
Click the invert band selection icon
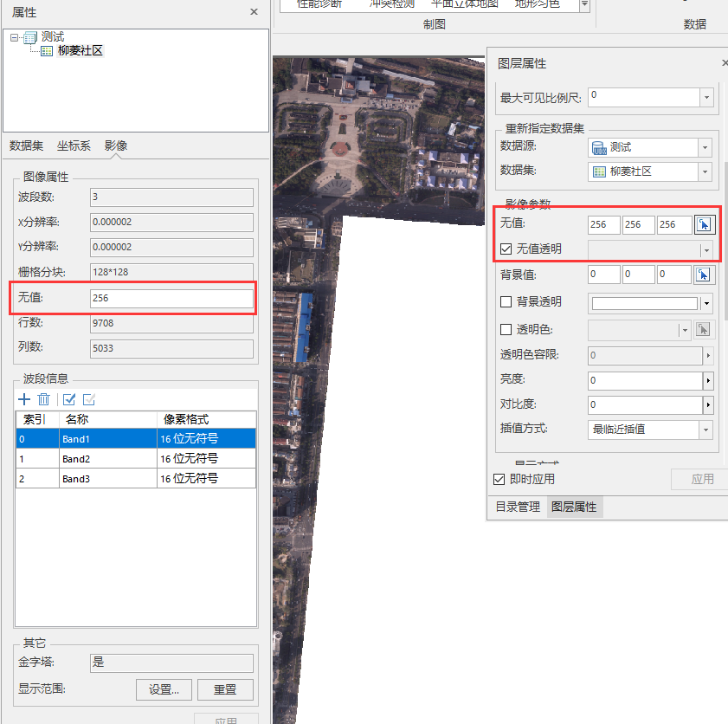[88, 399]
